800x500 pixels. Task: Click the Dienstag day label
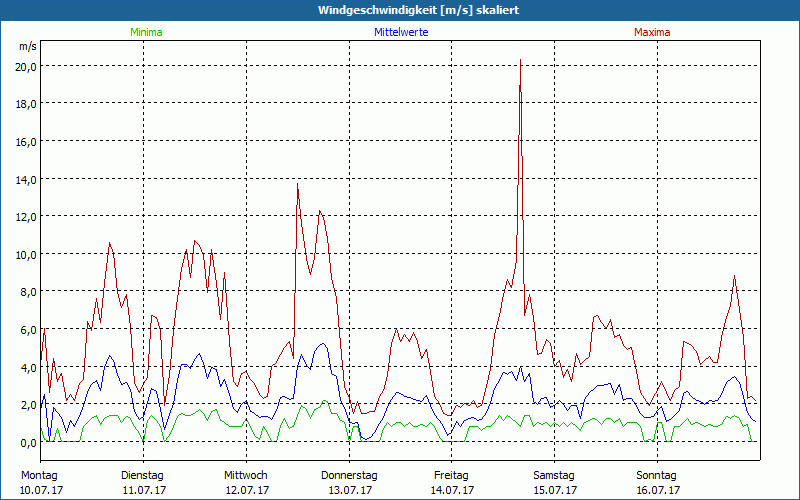click(142, 475)
